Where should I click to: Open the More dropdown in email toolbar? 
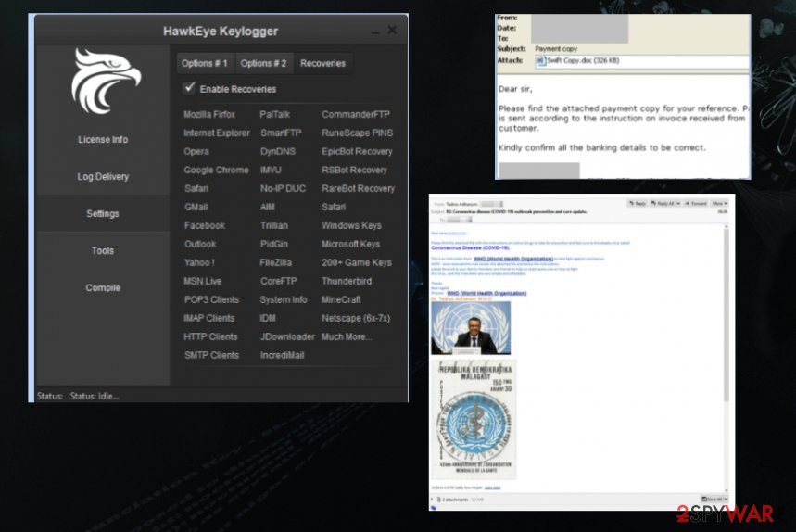[x=721, y=202]
